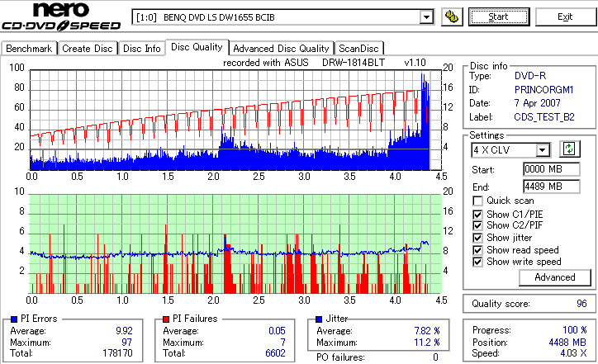Click the disc date 7 Apr 2007
598x364 pixels.
point(538,103)
